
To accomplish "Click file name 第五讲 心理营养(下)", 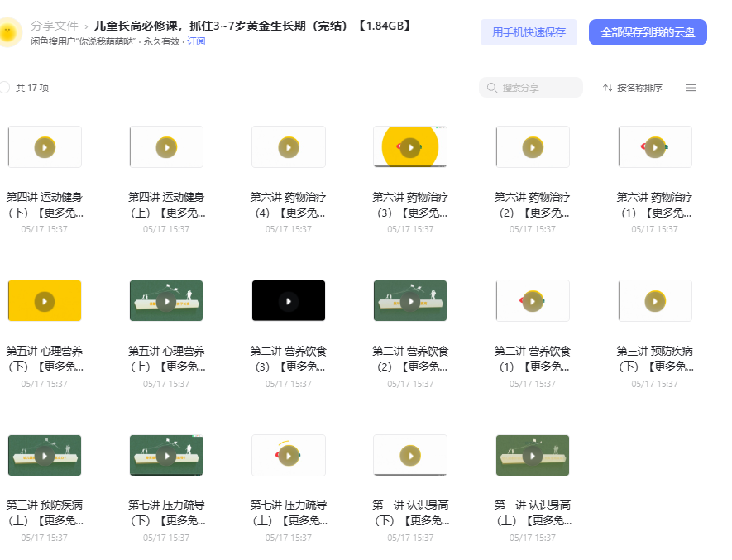I will click(45, 359).
